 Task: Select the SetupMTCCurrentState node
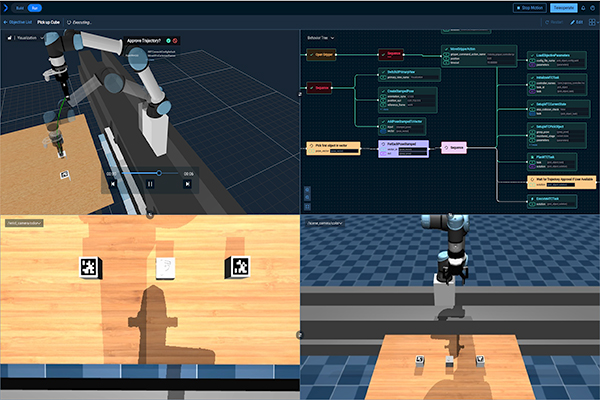(558, 109)
